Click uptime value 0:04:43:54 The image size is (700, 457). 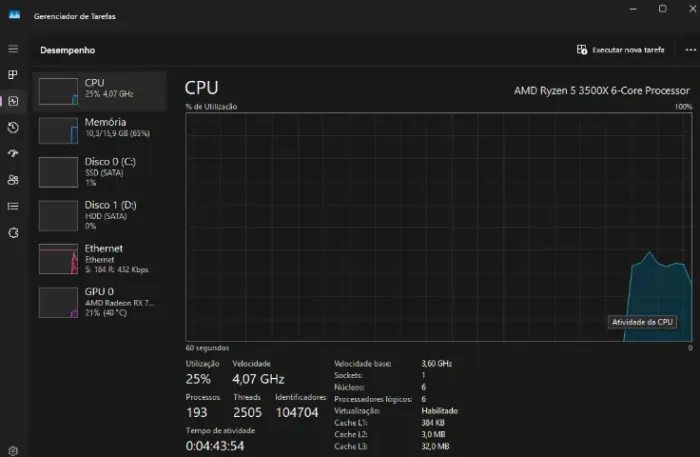coord(215,446)
